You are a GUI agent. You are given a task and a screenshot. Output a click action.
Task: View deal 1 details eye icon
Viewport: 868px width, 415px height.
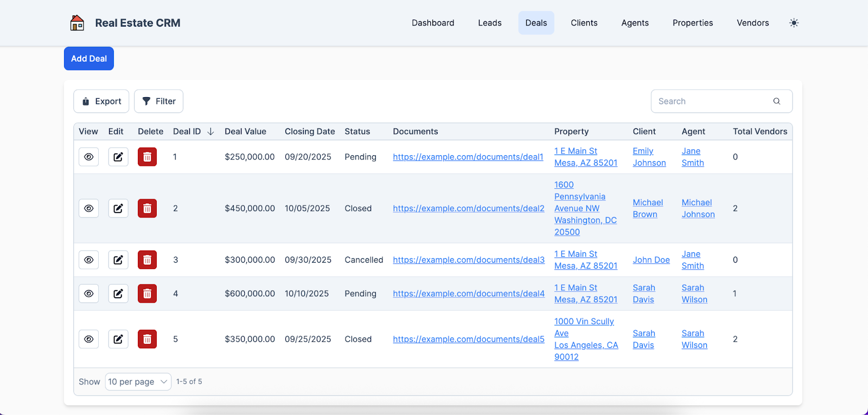[89, 157]
